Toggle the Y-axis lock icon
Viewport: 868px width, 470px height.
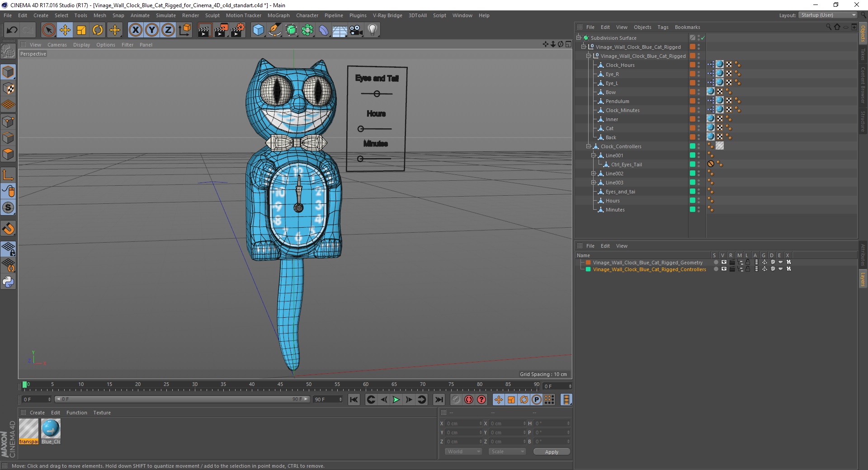pos(152,30)
